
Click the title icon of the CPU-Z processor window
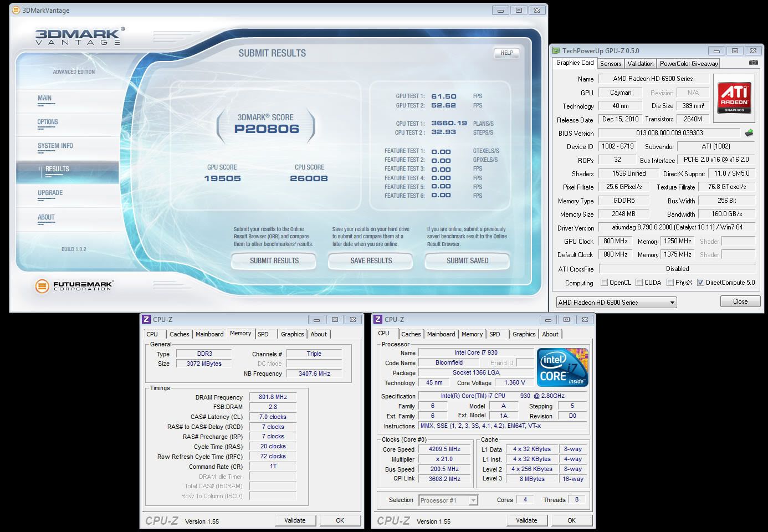(x=378, y=319)
